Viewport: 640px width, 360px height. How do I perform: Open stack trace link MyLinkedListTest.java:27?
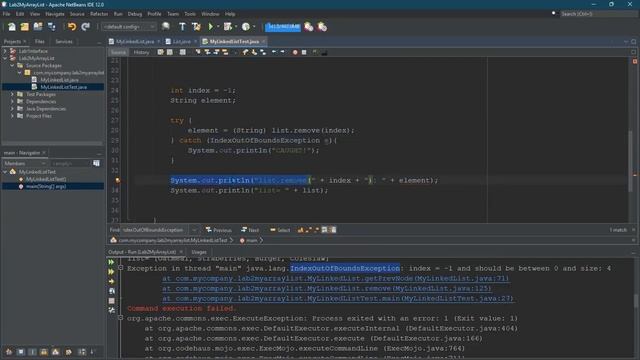338,298
